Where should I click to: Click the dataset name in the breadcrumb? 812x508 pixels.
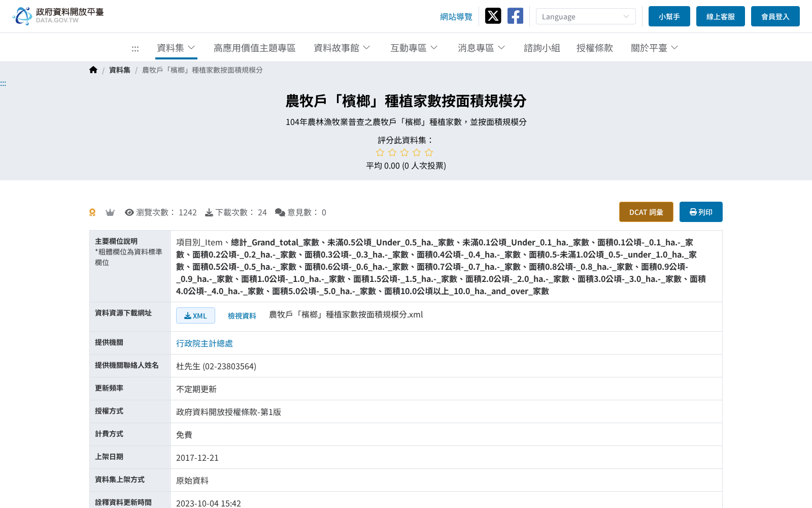(202, 70)
